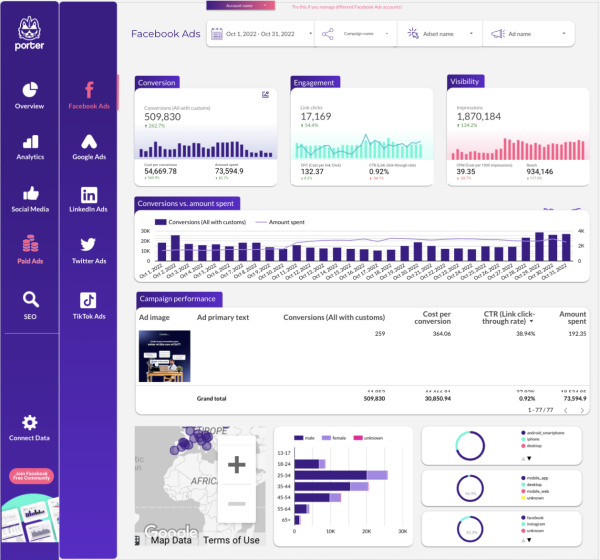Switch to LinkedIn Ads icon
The height and width of the screenshot is (560, 600).
click(x=89, y=195)
